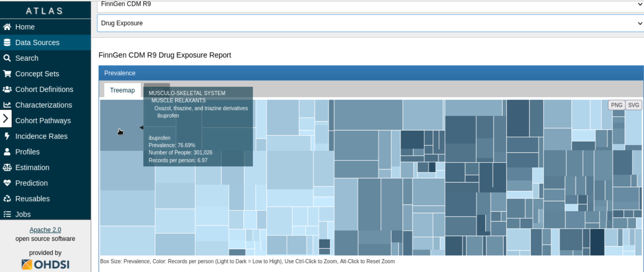Click the OHDSI logo

[45, 265]
